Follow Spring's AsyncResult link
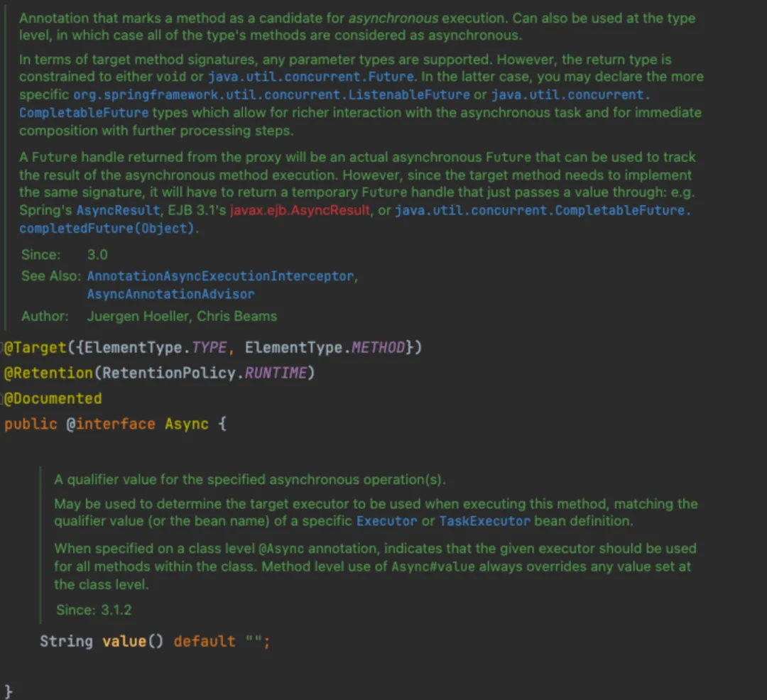 point(118,211)
